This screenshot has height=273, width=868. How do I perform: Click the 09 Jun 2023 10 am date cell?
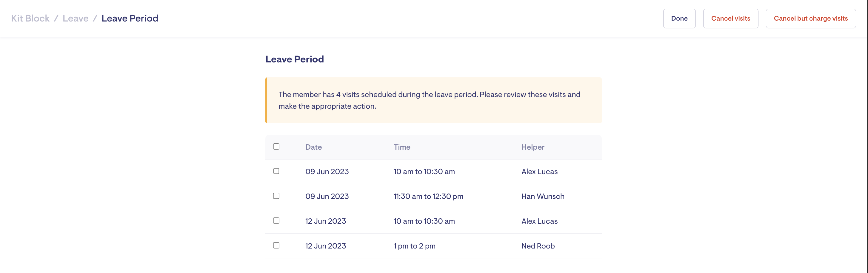[327, 171]
